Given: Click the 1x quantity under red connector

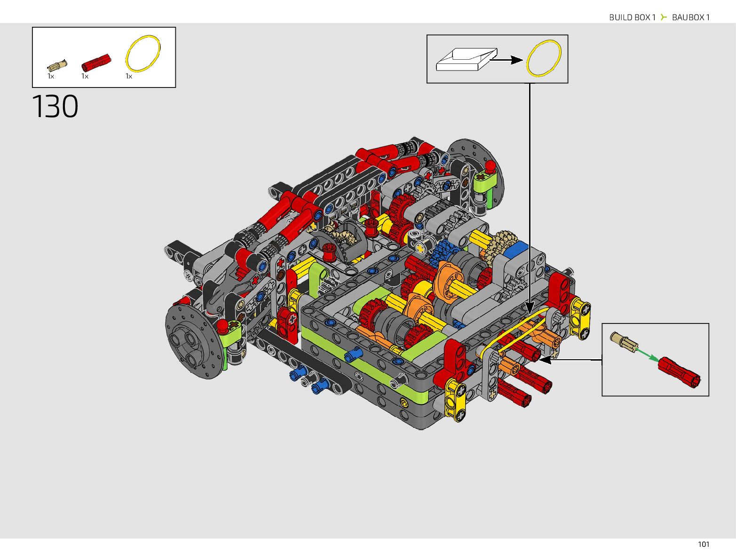Looking at the screenshot, I should click(85, 76).
